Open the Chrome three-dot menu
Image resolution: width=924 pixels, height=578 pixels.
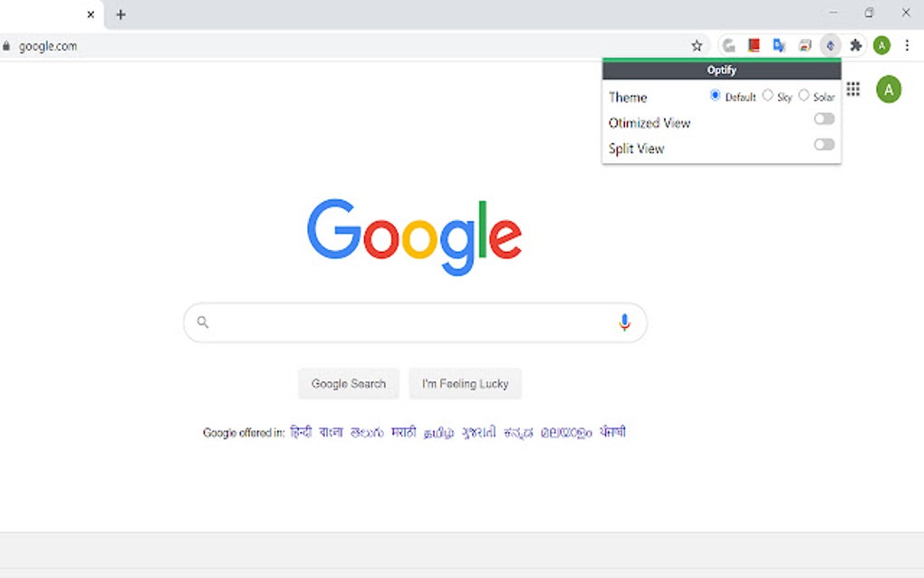[x=907, y=44]
